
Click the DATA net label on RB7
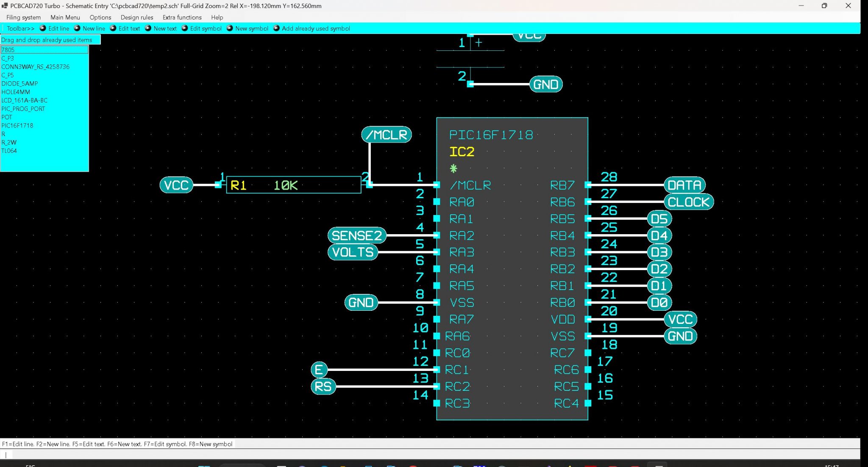pyautogui.click(x=684, y=185)
